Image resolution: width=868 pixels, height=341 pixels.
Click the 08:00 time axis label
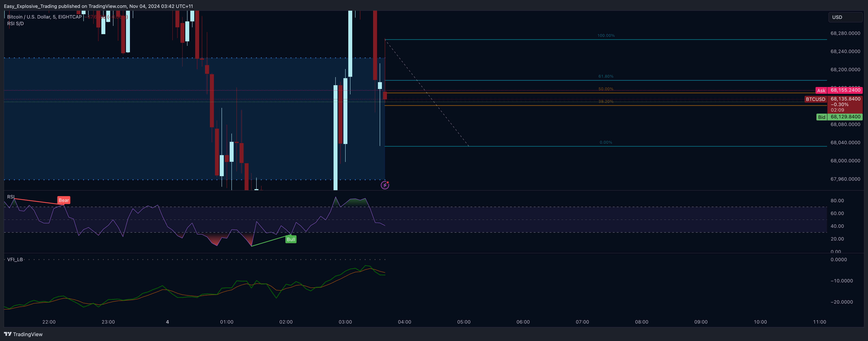click(x=642, y=322)
